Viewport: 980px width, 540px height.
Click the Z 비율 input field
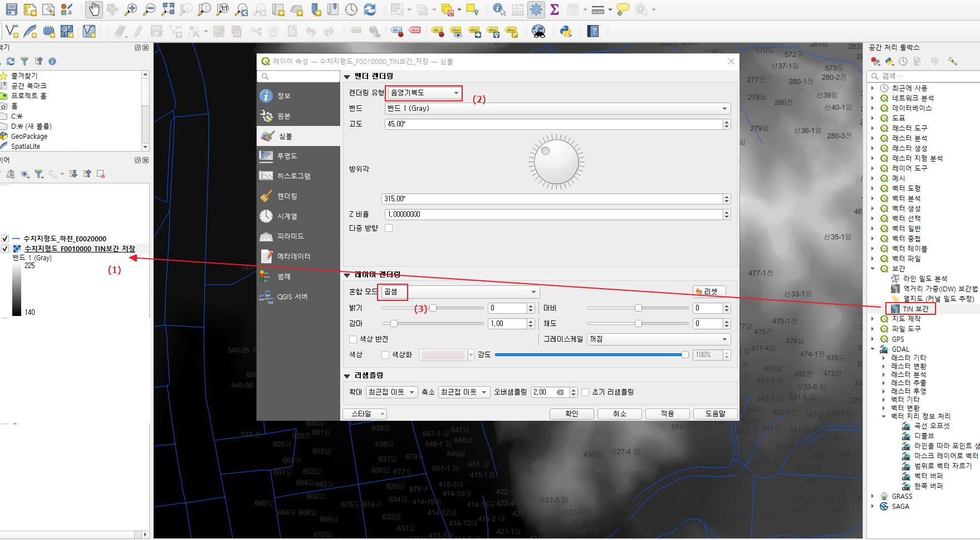pos(554,215)
